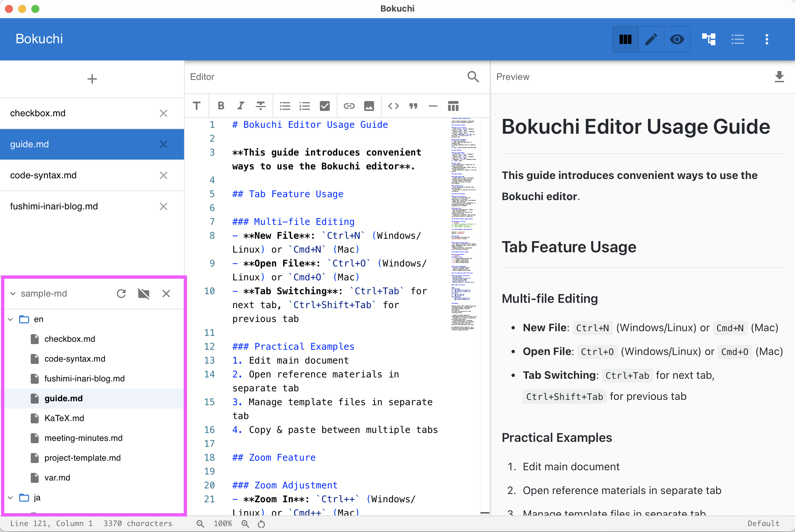Insert a table using the table icon
Image resolution: width=795 pixels, height=532 pixels.
[453, 106]
